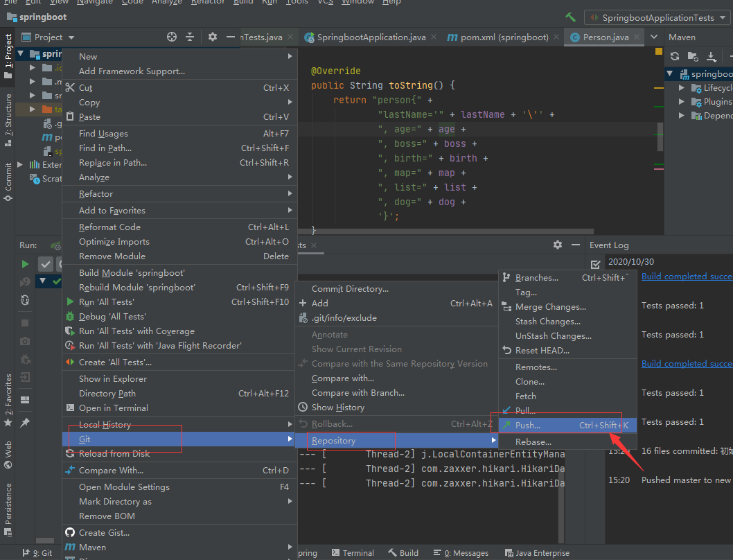Viewport: 733px width, 560px height.
Task: Choose Show History in Git menu
Action: [x=396, y=407]
